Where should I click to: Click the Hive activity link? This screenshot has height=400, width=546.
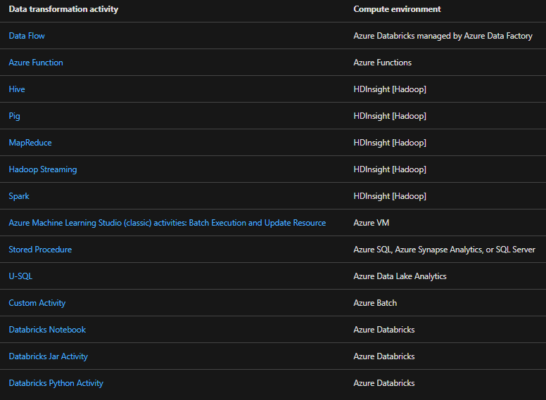click(17, 89)
